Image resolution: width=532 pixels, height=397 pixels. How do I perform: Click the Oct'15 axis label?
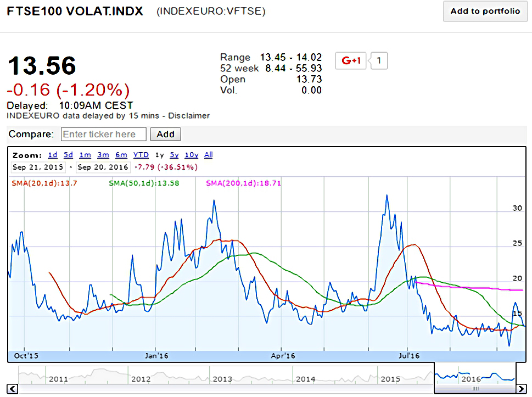pos(26,356)
